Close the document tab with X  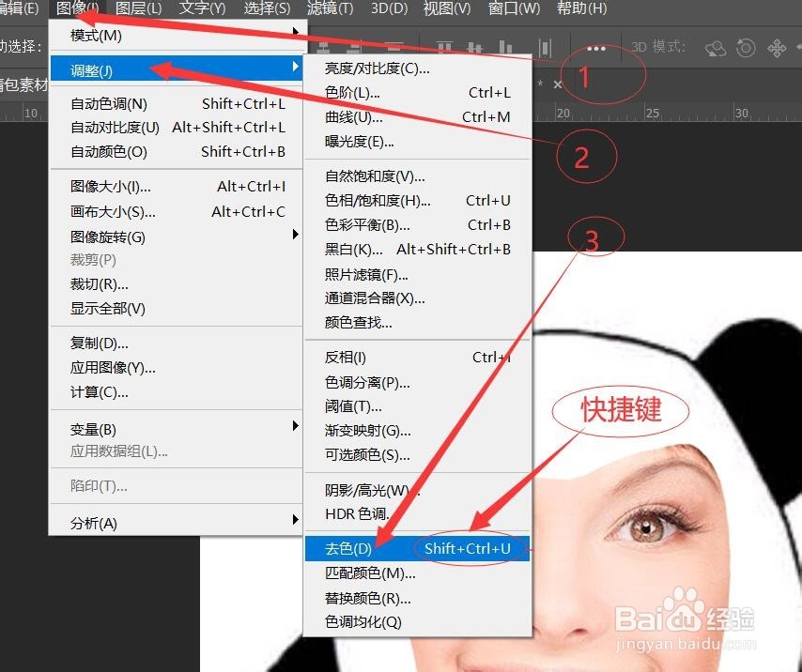(558, 84)
